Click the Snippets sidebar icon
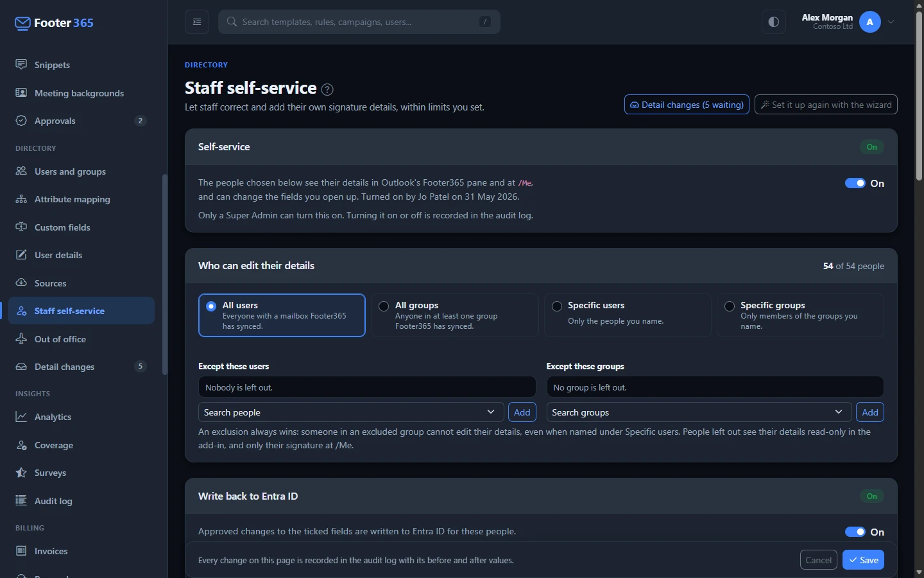This screenshot has height=578, width=924. coord(21,65)
